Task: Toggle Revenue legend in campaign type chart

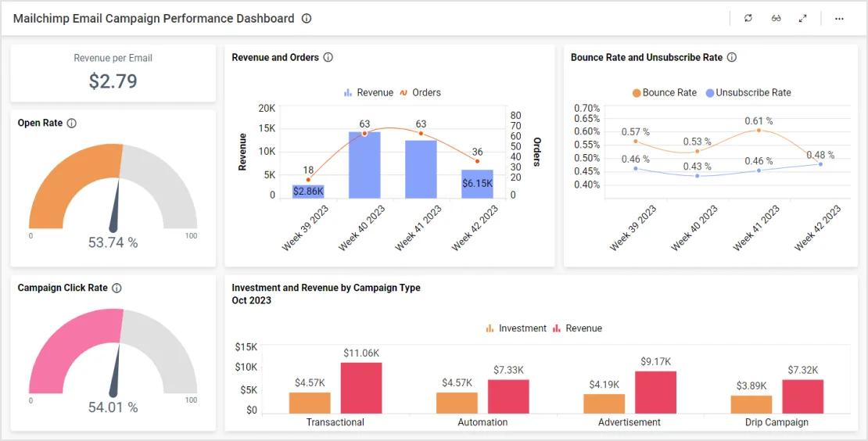Action: click(577, 328)
